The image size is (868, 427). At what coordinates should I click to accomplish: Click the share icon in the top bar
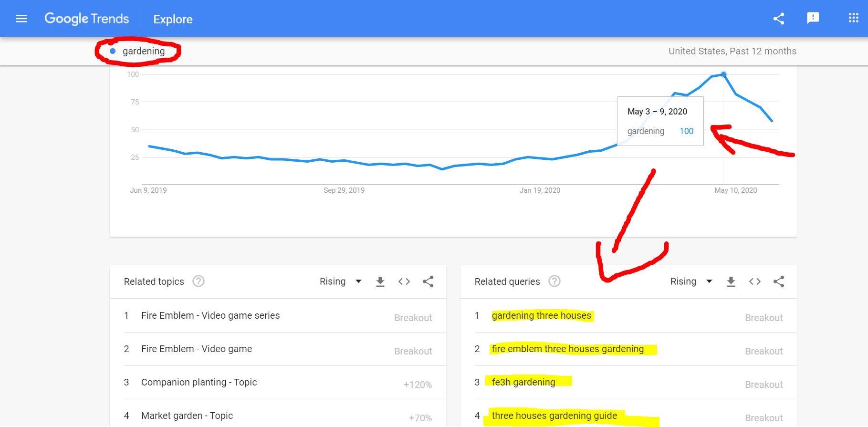(x=779, y=19)
